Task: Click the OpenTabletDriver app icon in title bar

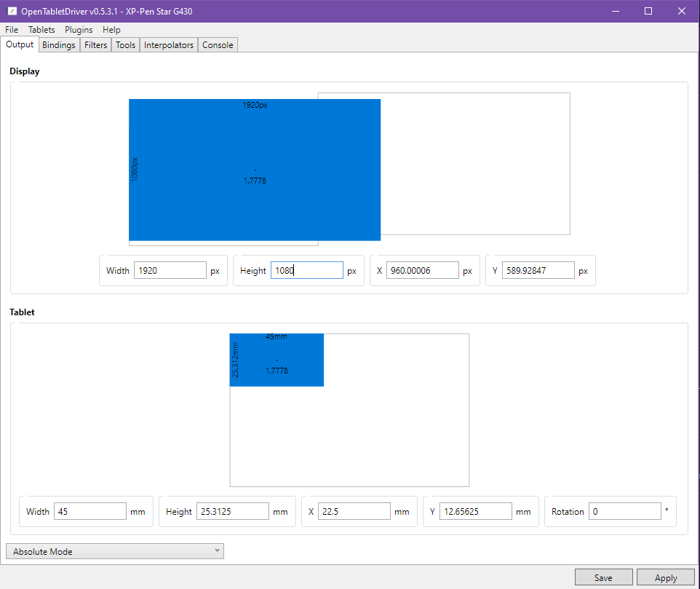Action: click(x=12, y=11)
